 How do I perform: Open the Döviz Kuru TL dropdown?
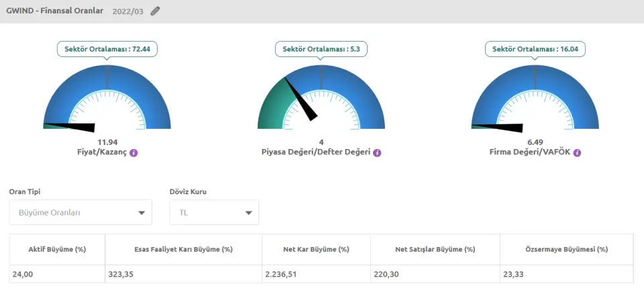[214, 213]
